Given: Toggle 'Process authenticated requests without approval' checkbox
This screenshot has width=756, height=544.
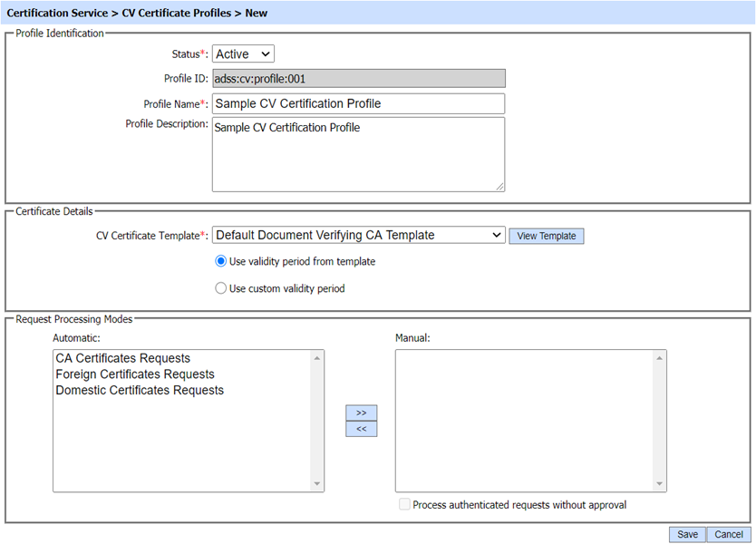Looking at the screenshot, I should point(404,505).
